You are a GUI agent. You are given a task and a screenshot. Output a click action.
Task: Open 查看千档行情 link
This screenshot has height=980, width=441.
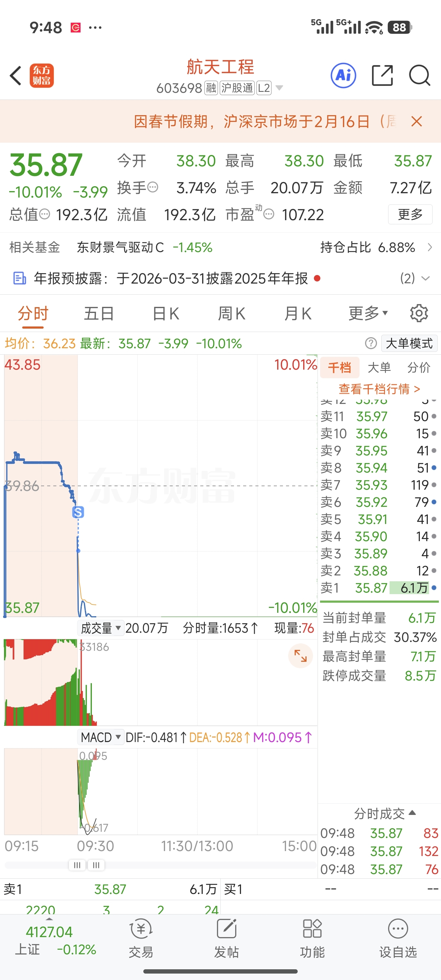point(379,389)
